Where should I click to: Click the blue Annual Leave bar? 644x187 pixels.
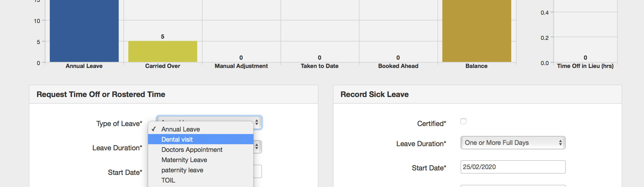84,32
